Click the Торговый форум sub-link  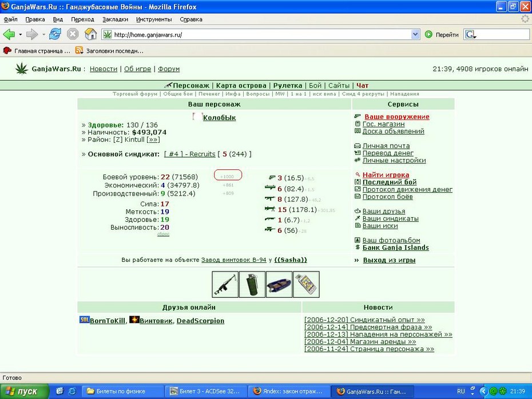134,94
